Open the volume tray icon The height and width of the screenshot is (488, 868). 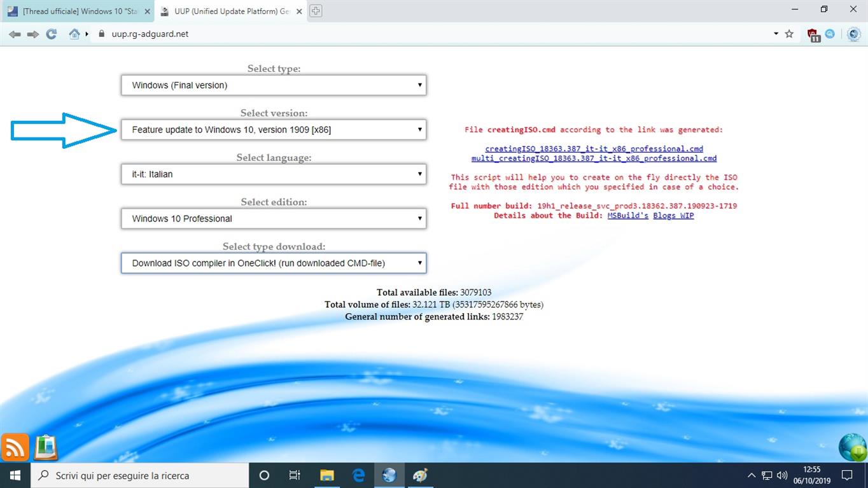click(x=782, y=475)
